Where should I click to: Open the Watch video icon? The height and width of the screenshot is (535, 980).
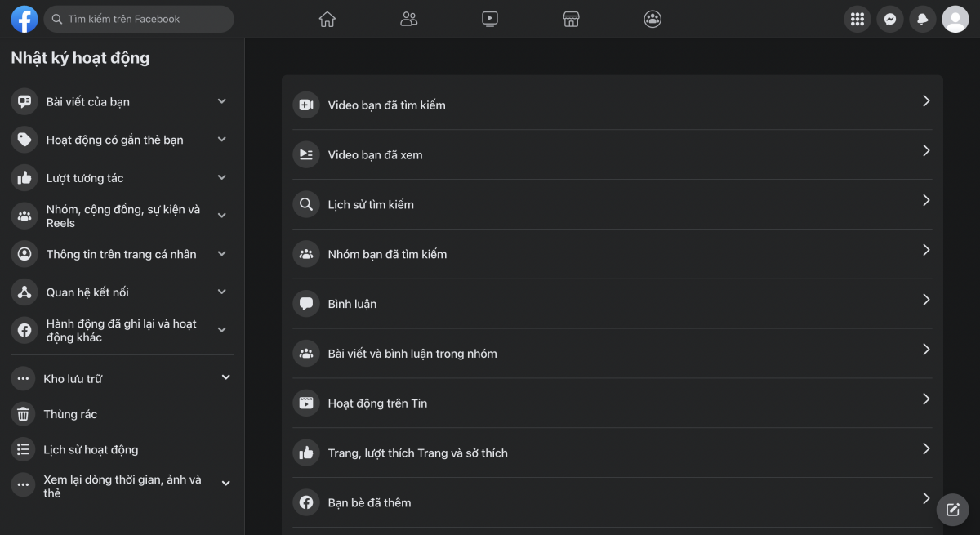pos(490,19)
